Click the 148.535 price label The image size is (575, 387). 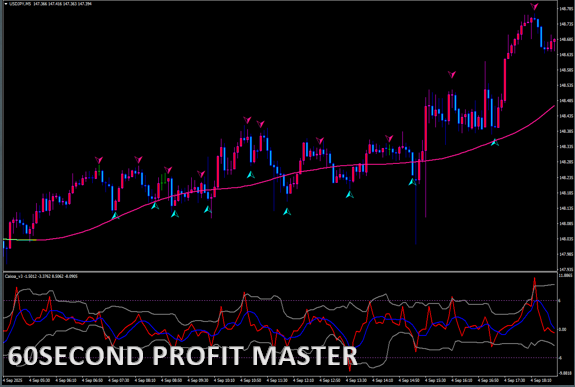[566, 85]
